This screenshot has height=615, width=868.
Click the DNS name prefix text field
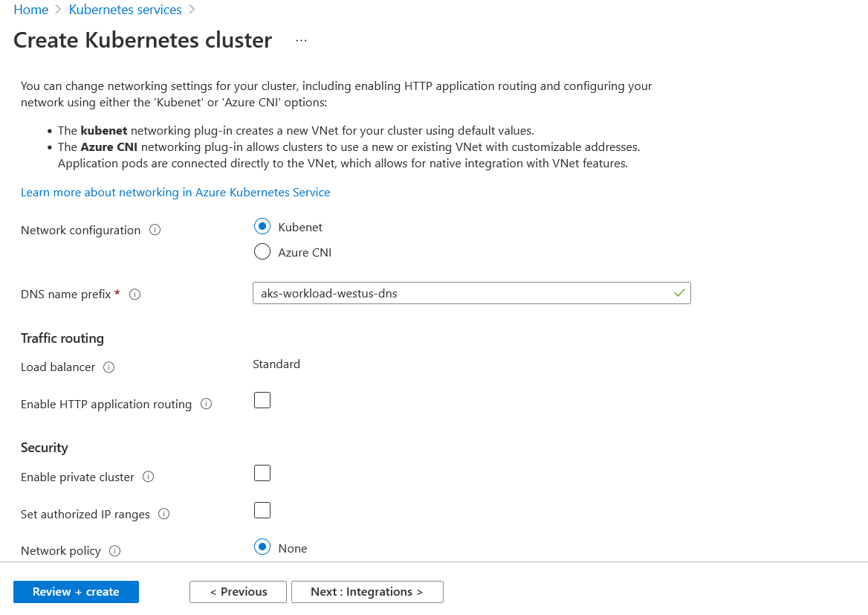point(472,293)
